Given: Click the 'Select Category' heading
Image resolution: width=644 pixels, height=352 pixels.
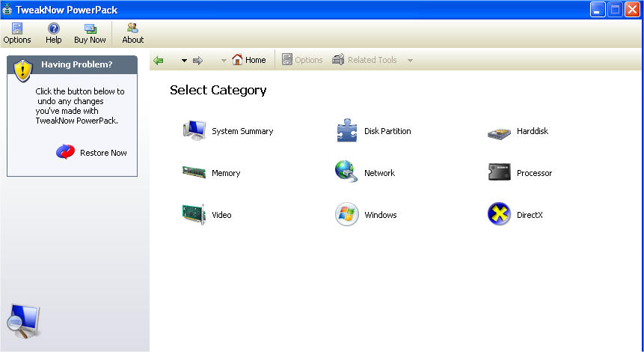Looking at the screenshot, I should pyautogui.click(x=218, y=90).
